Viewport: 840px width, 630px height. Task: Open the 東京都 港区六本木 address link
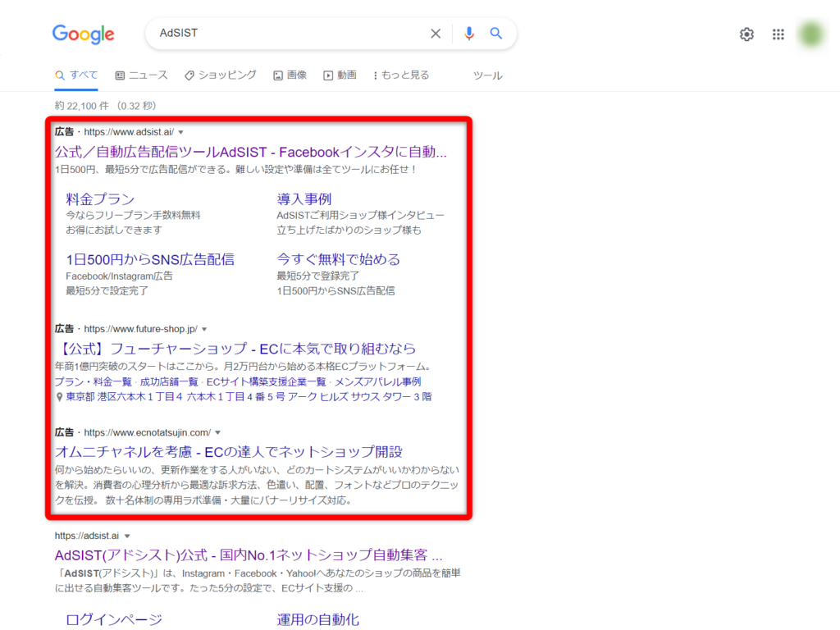pyautogui.click(x=249, y=397)
